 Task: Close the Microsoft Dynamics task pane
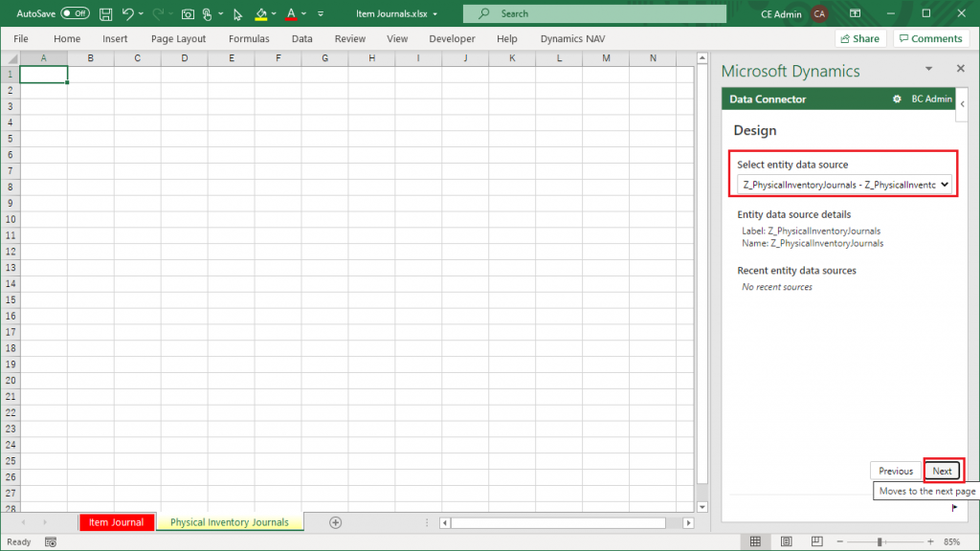(x=961, y=68)
